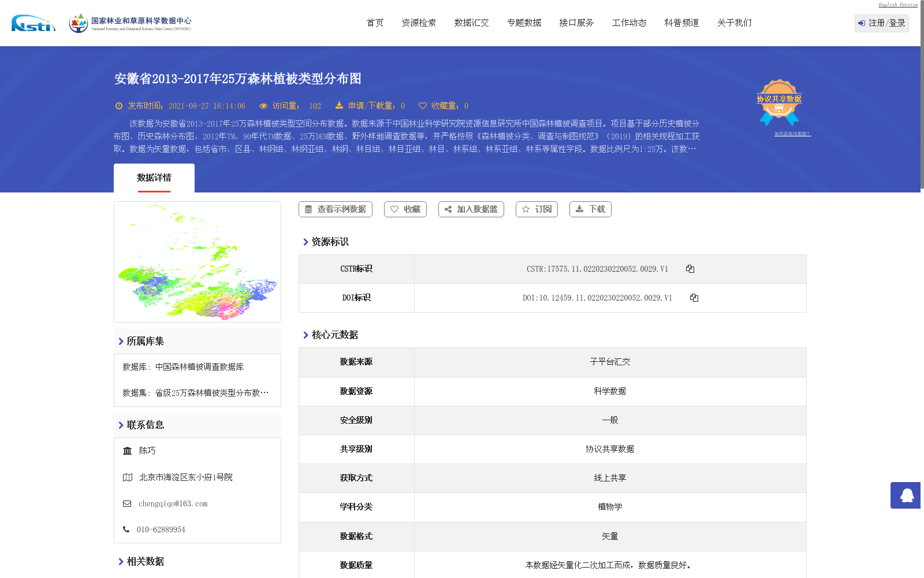The height and width of the screenshot is (578, 924).
Task: Click the 线上共享 access method cell
Action: (610, 478)
